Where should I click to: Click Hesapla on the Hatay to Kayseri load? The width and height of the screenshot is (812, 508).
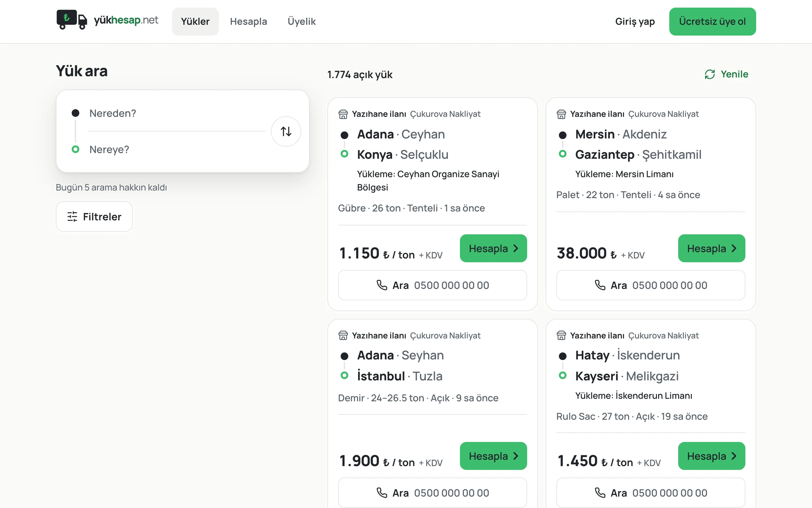tap(711, 456)
